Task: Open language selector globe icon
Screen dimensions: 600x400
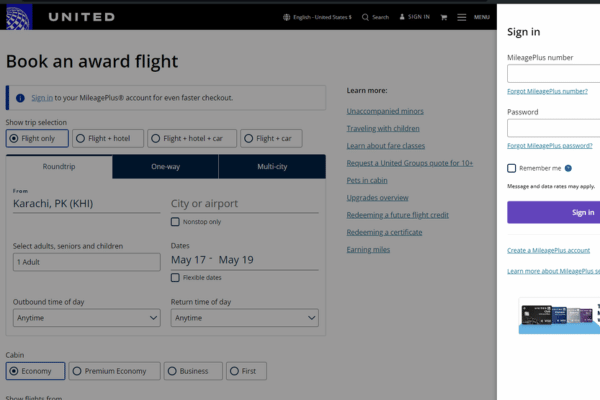Action: [x=285, y=17]
